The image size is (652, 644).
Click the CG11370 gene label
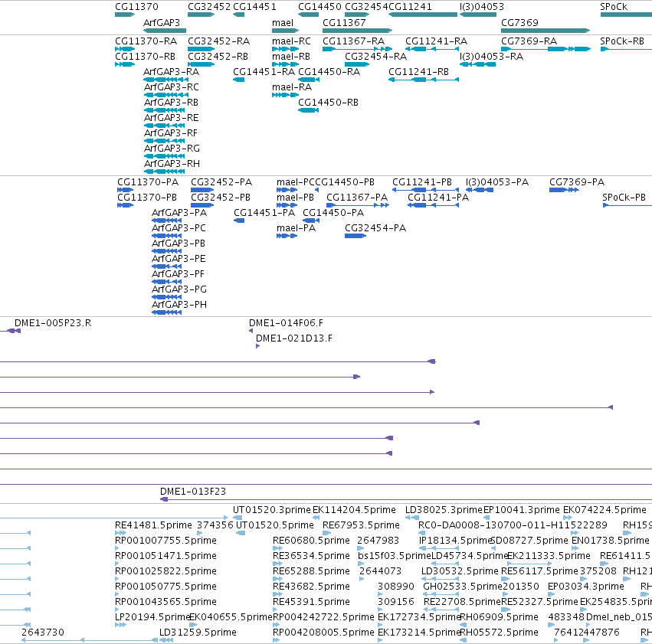[136, 7]
